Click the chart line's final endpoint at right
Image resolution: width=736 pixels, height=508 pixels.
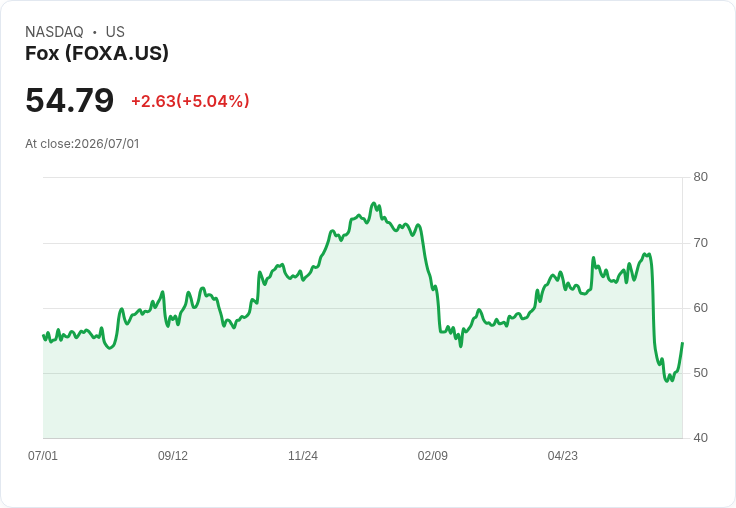pos(682,343)
